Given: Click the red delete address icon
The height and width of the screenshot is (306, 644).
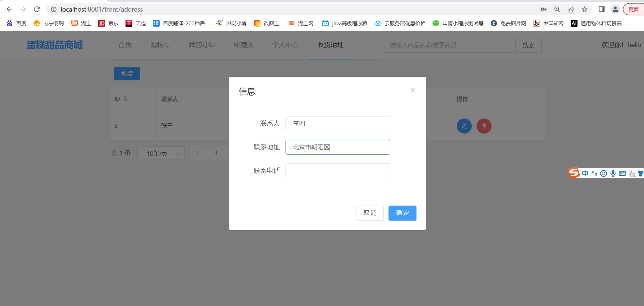Looking at the screenshot, I should [484, 126].
